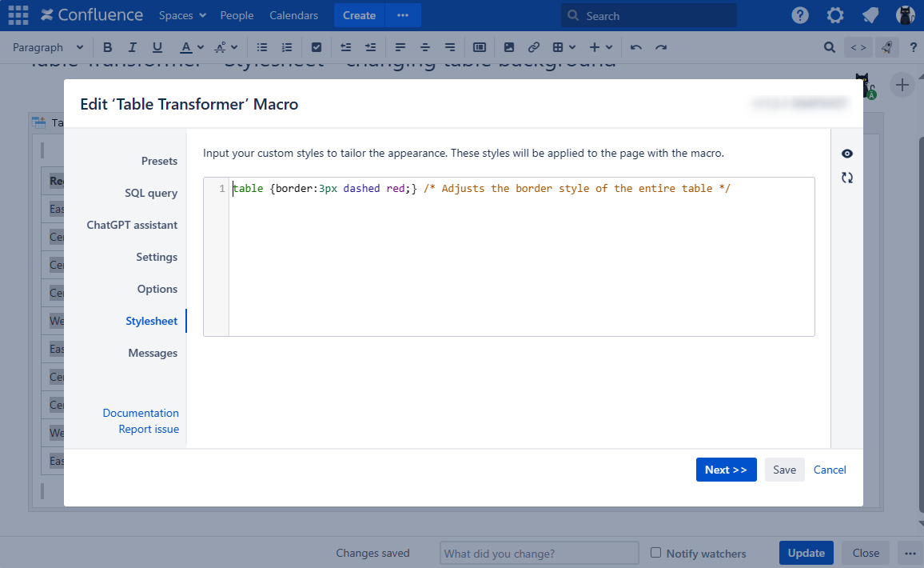The image size is (924, 568).
Task: Open the page actions ellipsis menu
Action: tap(910, 554)
